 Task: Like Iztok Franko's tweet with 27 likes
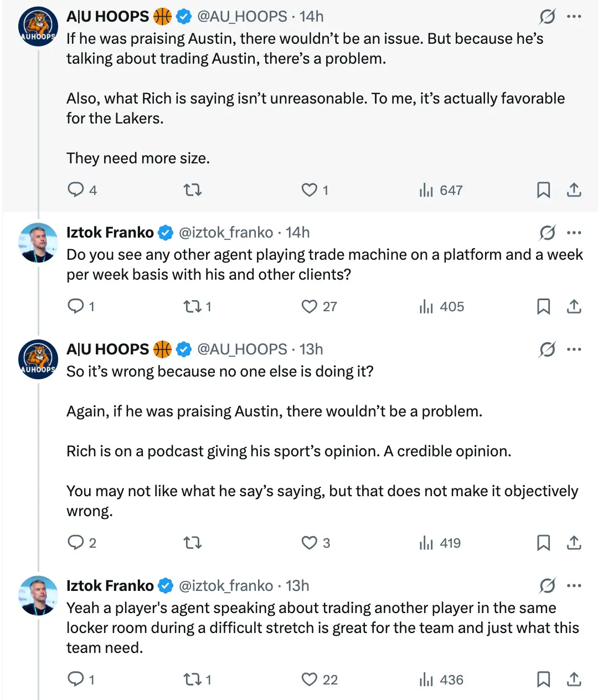(x=309, y=306)
